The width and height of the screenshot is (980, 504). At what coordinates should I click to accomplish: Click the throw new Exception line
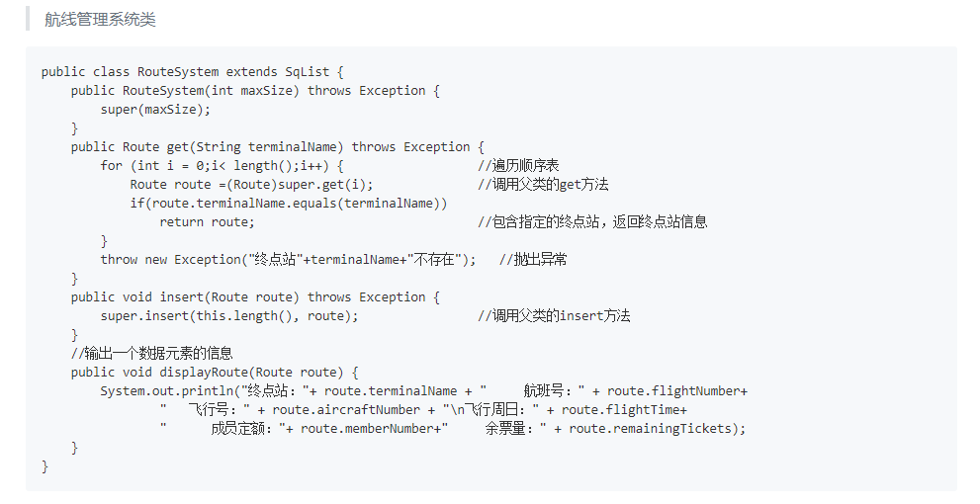coord(288,259)
